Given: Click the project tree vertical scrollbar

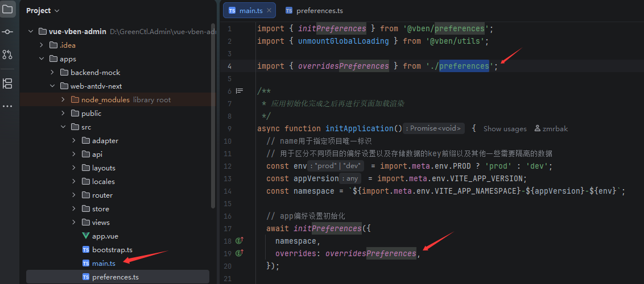Looking at the screenshot, I should [x=212, y=117].
